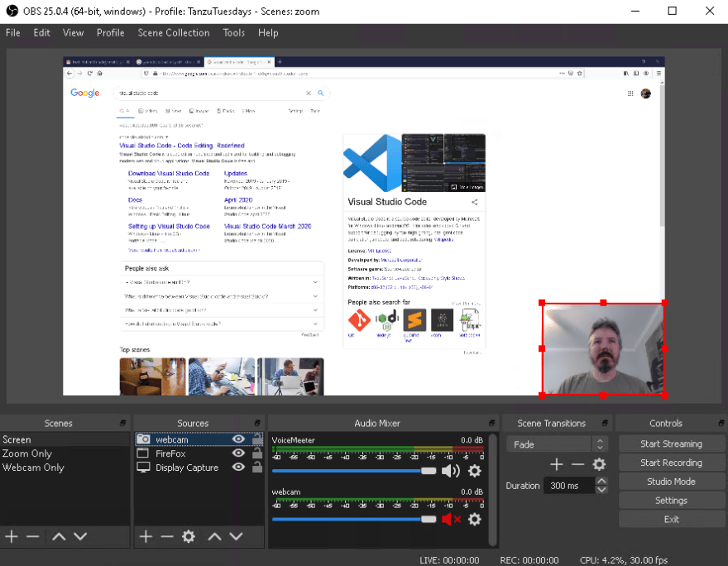Adjust the webcam volume slider
The image size is (728, 566).
(354, 519)
